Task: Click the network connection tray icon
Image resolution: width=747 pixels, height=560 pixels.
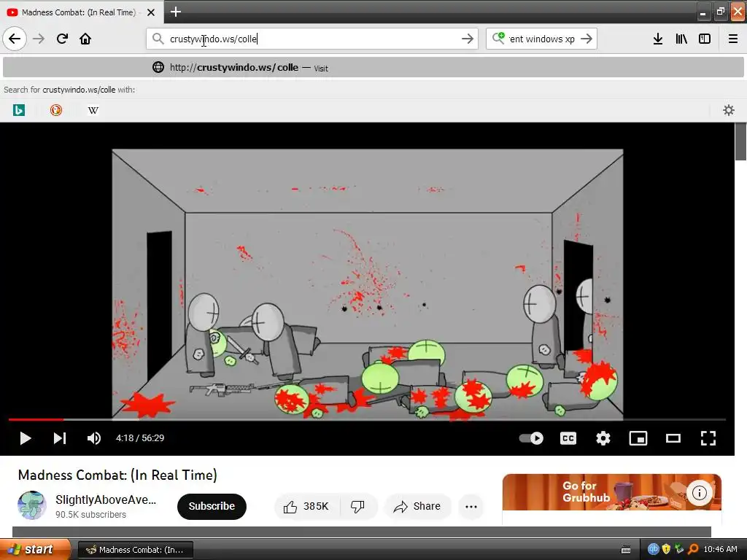Action: 679,549
